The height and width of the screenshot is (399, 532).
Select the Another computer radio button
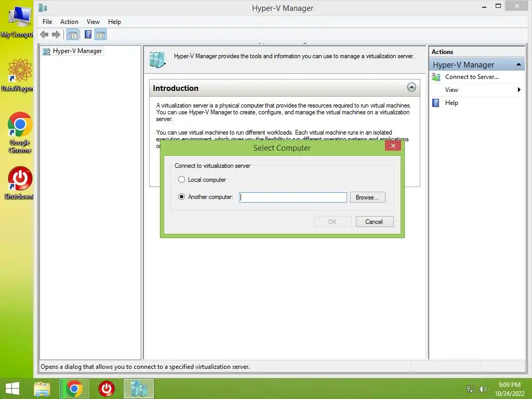coord(181,197)
